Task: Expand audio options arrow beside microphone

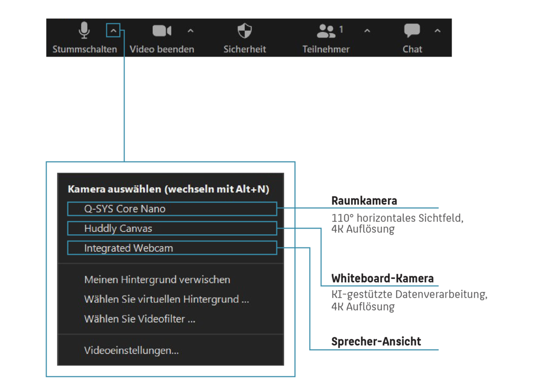Action: (113, 31)
